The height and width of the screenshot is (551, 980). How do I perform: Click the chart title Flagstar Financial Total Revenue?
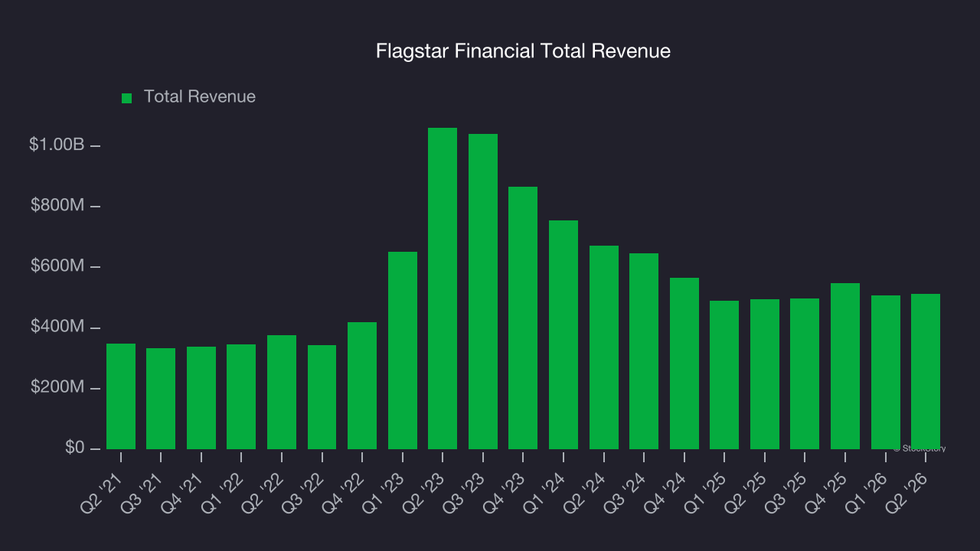click(x=523, y=51)
